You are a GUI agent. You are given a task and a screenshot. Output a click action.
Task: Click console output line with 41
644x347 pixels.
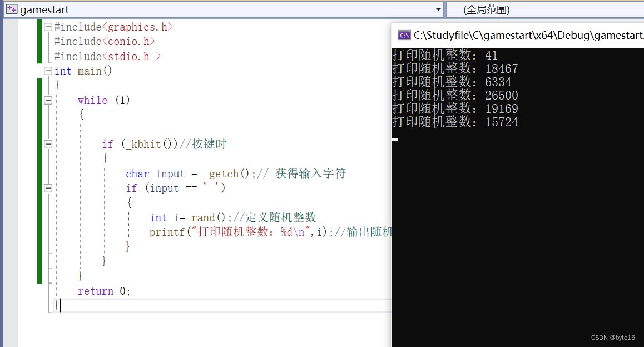point(445,55)
